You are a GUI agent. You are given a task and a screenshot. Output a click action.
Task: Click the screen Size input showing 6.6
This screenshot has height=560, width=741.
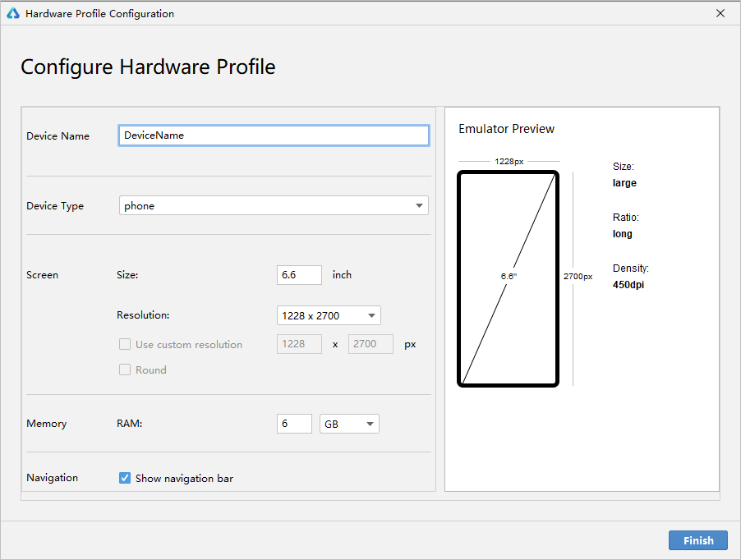pyautogui.click(x=299, y=275)
